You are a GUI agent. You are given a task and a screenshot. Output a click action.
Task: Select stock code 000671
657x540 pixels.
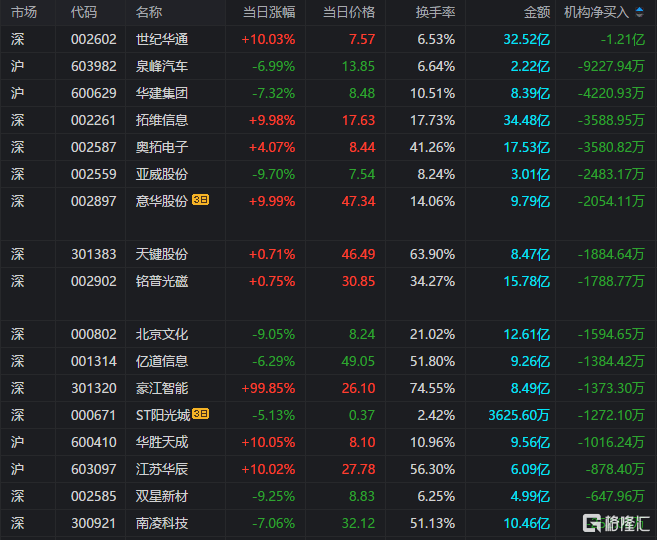coord(93,415)
